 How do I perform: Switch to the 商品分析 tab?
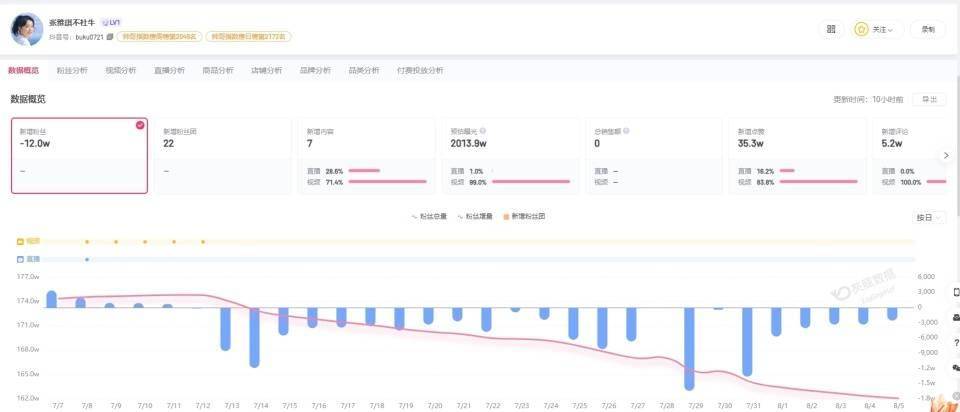pos(218,70)
